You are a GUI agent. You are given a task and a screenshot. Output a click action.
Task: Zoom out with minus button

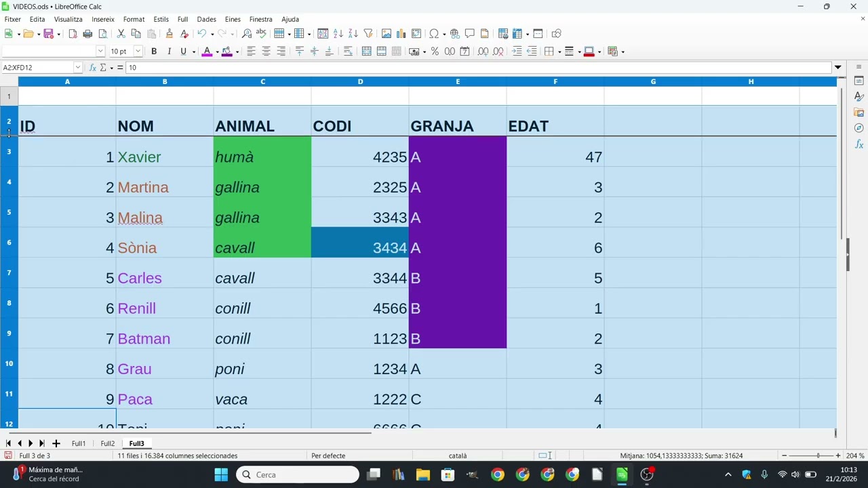point(785,455)
